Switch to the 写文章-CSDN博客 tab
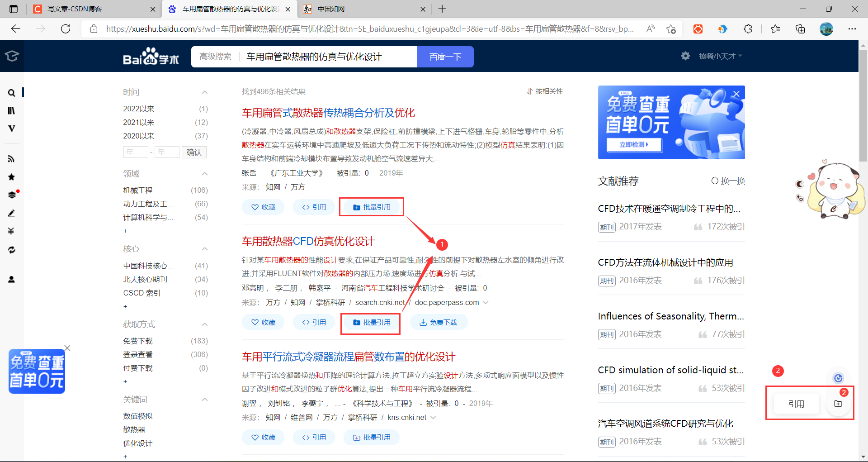 click(x=95, y=9)
